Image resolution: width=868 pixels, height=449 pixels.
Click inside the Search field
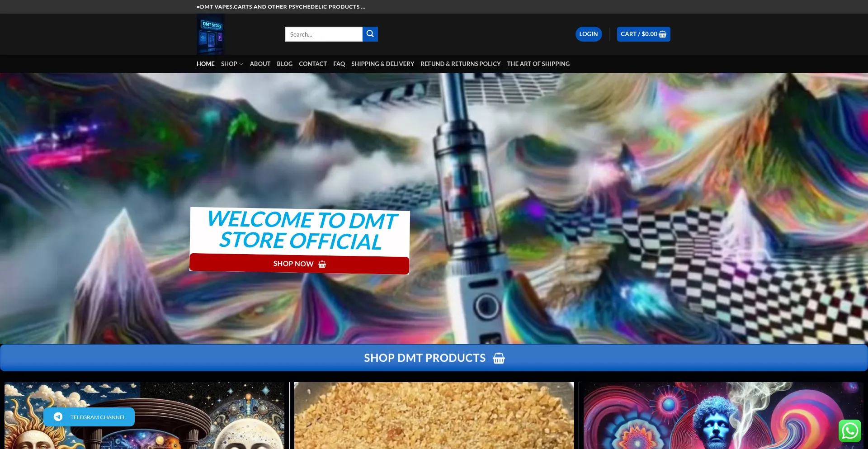(324, 34)
